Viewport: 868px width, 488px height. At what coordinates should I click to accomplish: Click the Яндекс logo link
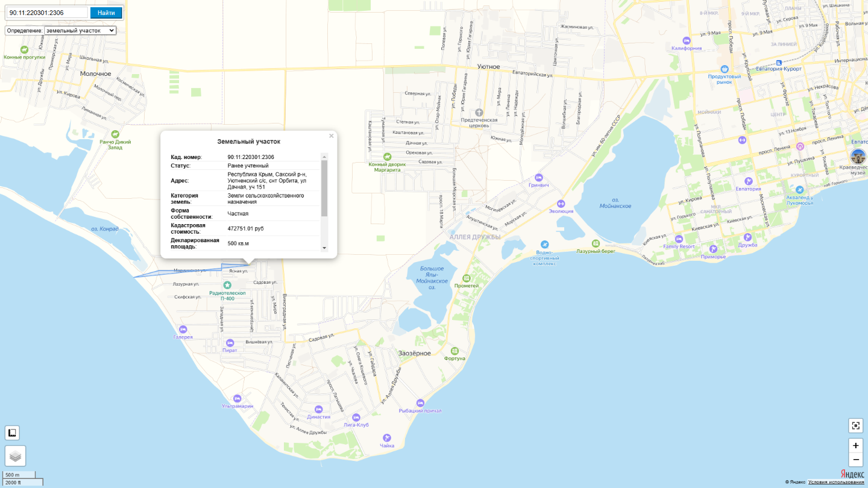[x=851, y=474]
